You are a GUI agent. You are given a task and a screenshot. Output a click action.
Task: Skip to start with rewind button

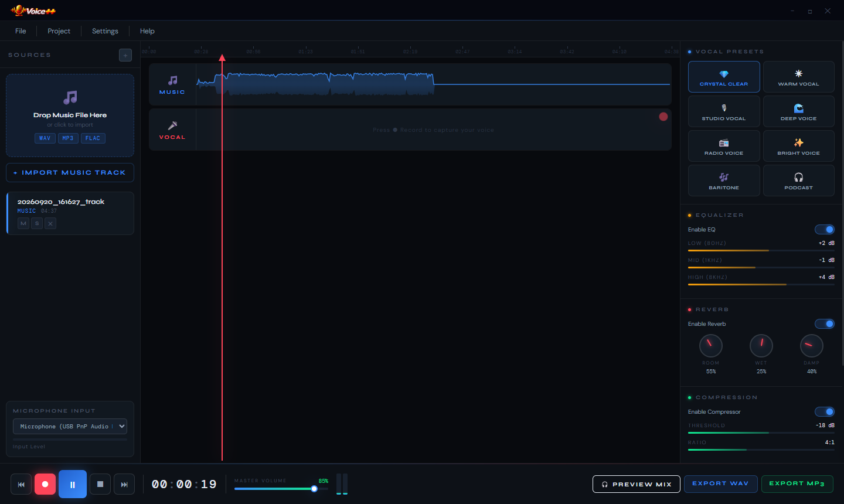pos(21,484)
